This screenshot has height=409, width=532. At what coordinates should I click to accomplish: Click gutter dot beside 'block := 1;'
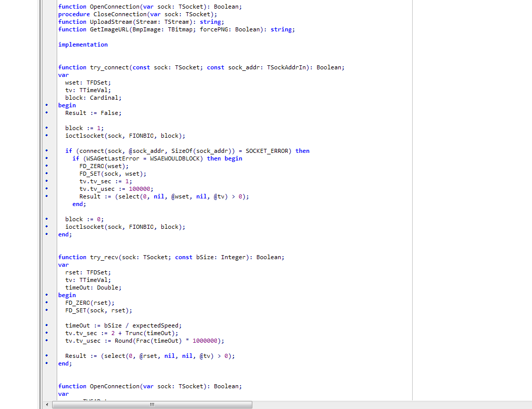tap(47, 128)
